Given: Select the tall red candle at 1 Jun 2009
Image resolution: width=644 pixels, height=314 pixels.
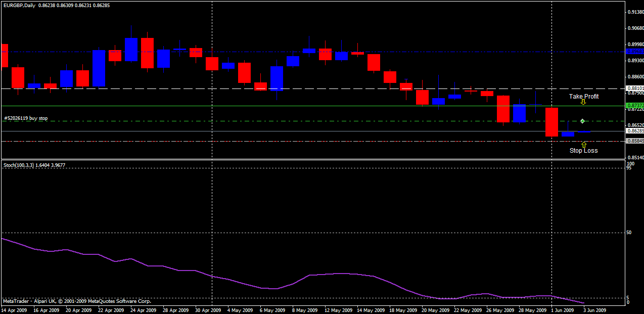Looking at the screenshot, I should coord(551,122).
